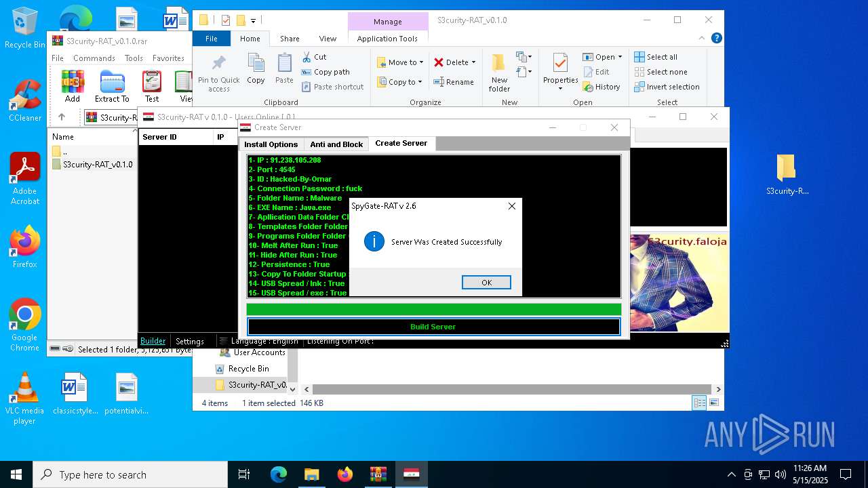Image resolution: width=868 pixels, height=488 pixels.
Task: Select User Accounts in Explorer navigation pane
Action: [x=252, y=352]
